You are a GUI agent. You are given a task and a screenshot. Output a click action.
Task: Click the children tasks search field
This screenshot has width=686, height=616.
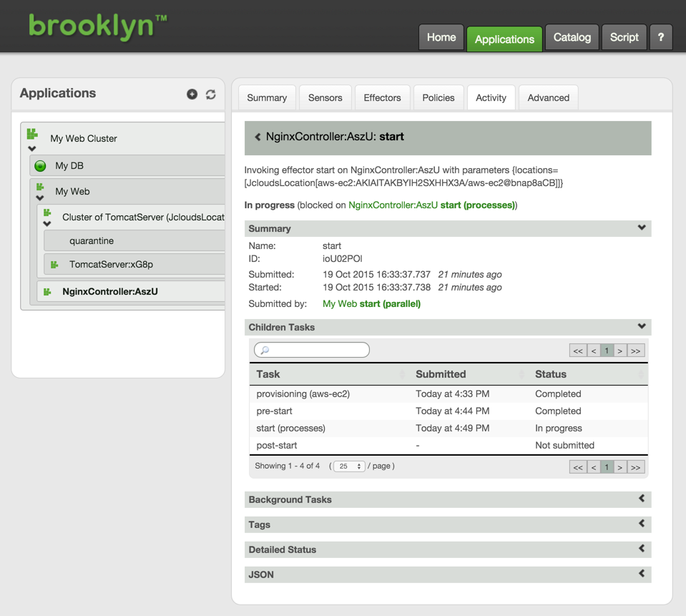[x=312, y=350]
